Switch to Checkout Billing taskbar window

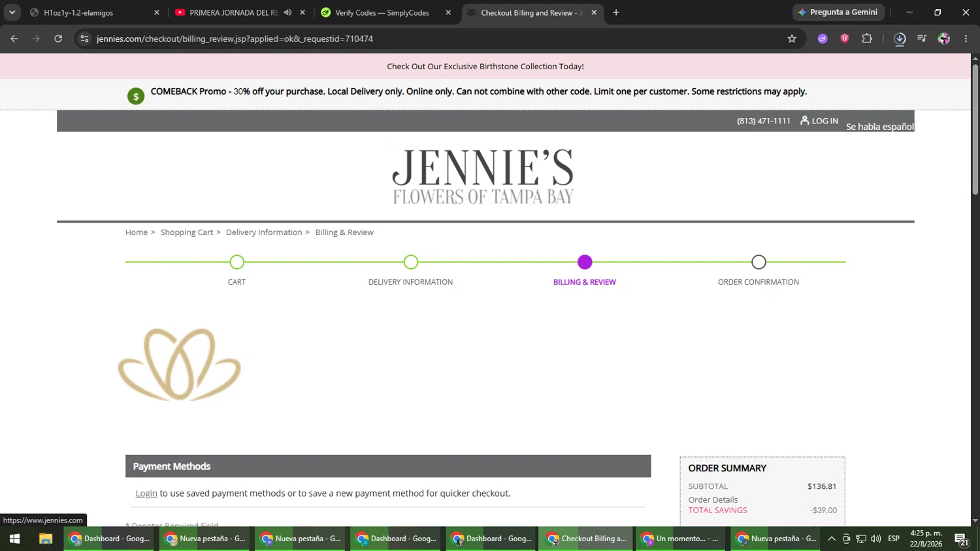pyautogui.click(x=586, y=539)
